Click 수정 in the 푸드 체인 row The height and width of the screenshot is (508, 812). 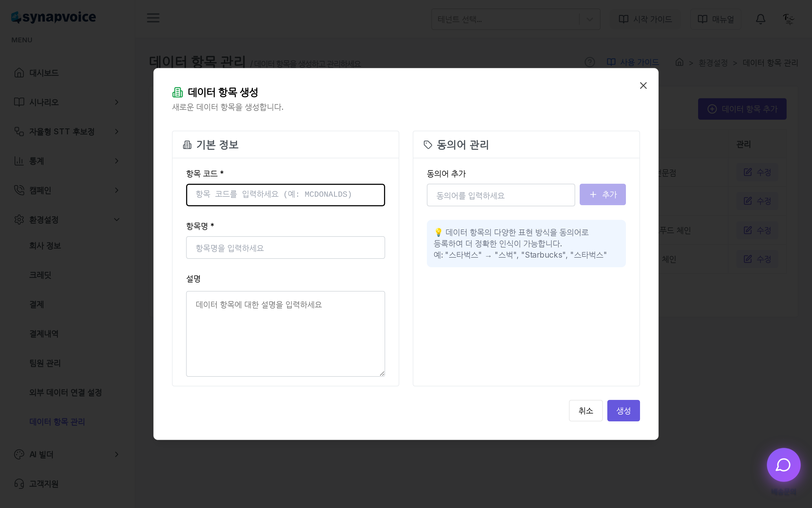click(757, 230)
